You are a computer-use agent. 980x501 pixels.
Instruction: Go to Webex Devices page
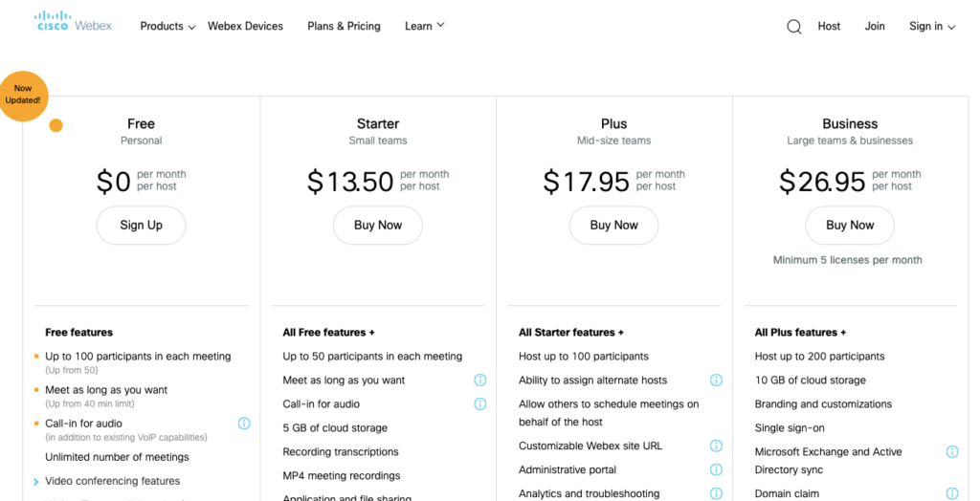click(245, 27)
